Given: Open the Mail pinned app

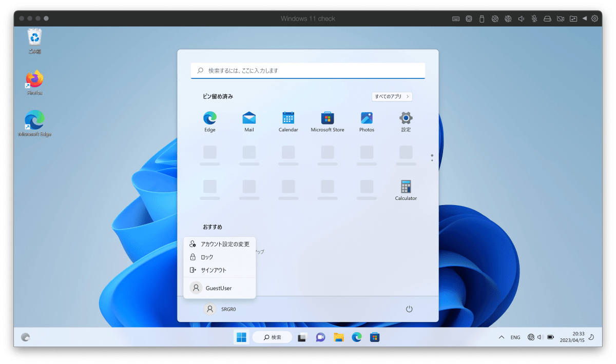Looking at the screenshot, I should click(x=249, y=122).
